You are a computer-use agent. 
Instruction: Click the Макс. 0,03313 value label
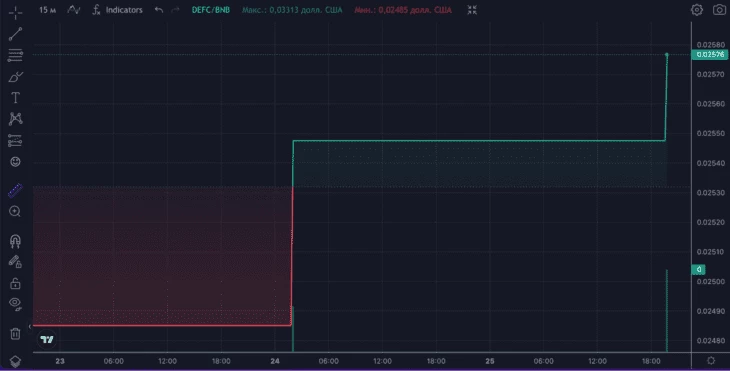click(x=292, y=10)
